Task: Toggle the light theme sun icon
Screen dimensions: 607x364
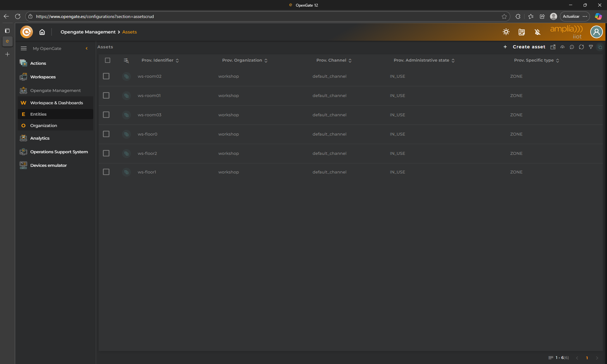Action: pyautogui.click(x=506, y=32)
